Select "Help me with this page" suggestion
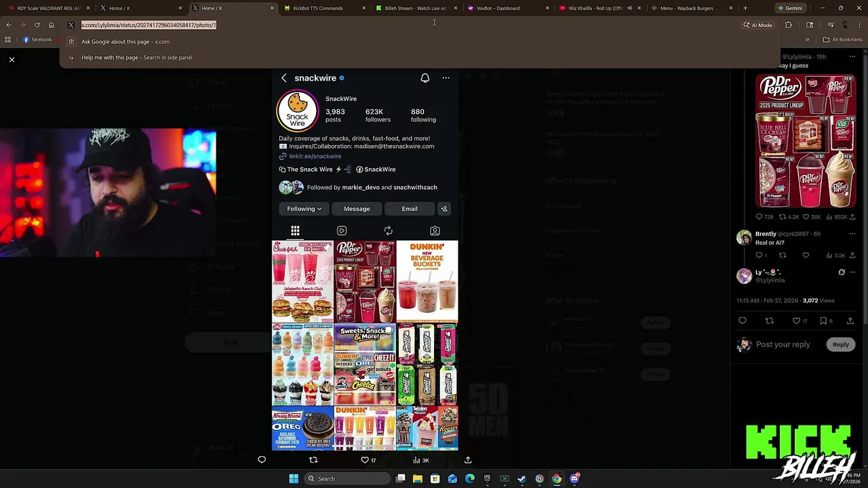Screen dimensions: 868x488 420,58
